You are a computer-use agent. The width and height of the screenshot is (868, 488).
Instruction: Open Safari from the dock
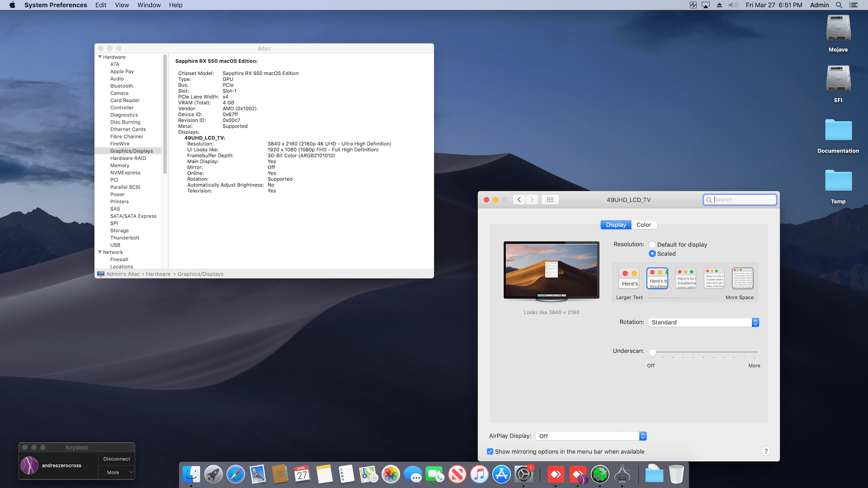[236, 474]
